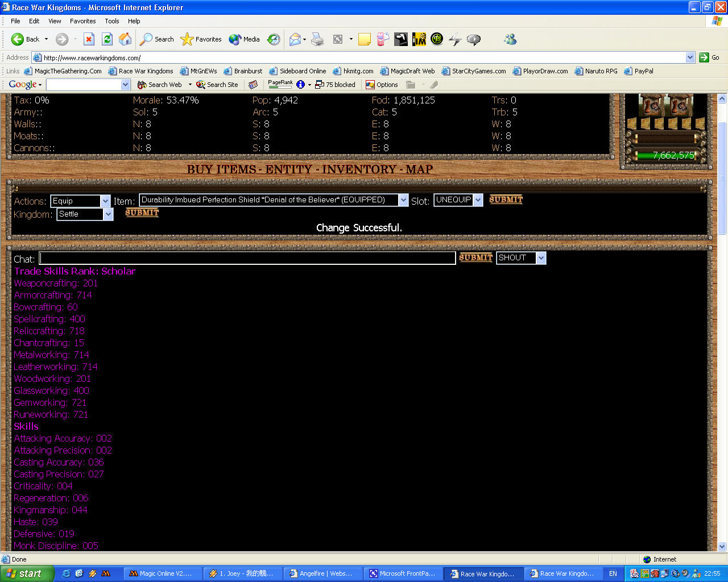The height and width of the screenshot is (582, 728).
Task: Click the Google toolbar search field
Action: coord(84,85)
